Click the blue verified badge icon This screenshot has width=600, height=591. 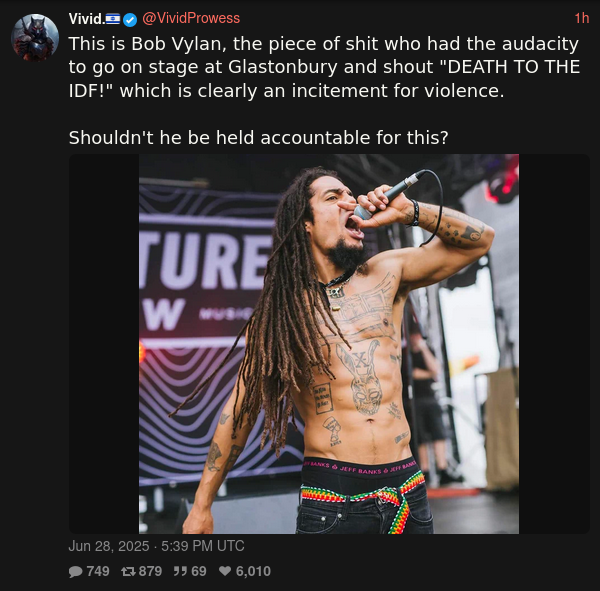[130, 20]
